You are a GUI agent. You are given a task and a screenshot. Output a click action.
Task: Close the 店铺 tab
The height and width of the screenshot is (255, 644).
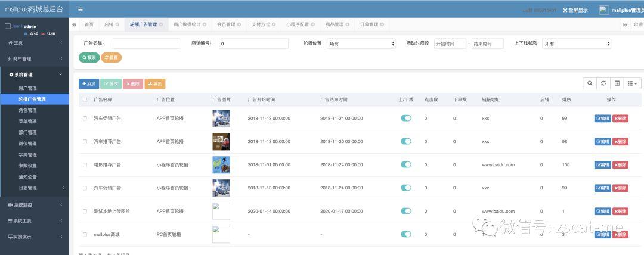117,24
